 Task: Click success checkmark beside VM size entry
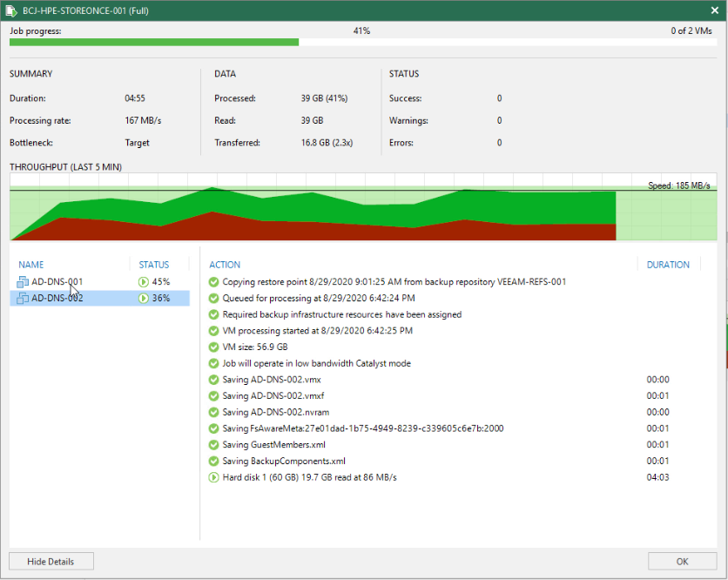click(213, 347)
